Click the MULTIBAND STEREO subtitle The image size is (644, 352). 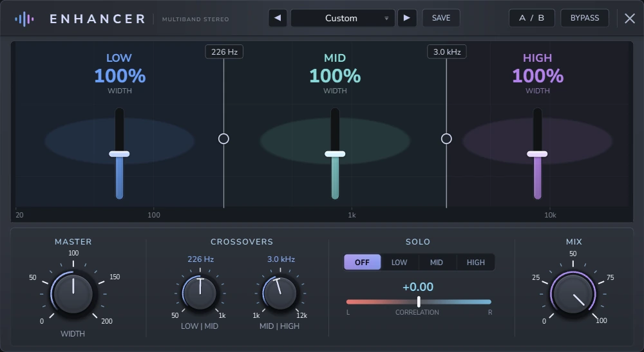[196, 19]
